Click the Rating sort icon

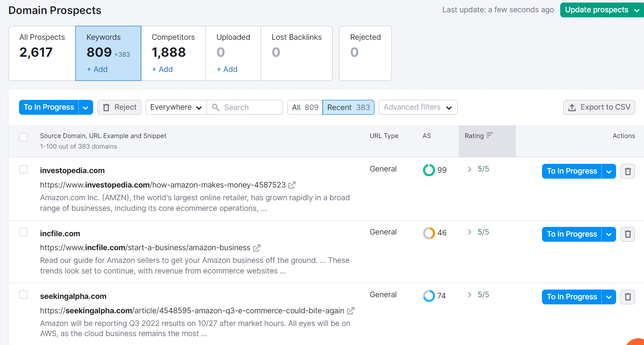(x=490, y=135)
